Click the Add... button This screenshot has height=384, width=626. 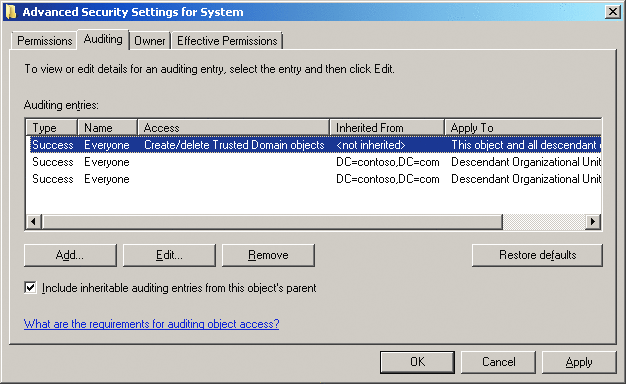pos(70,255)
